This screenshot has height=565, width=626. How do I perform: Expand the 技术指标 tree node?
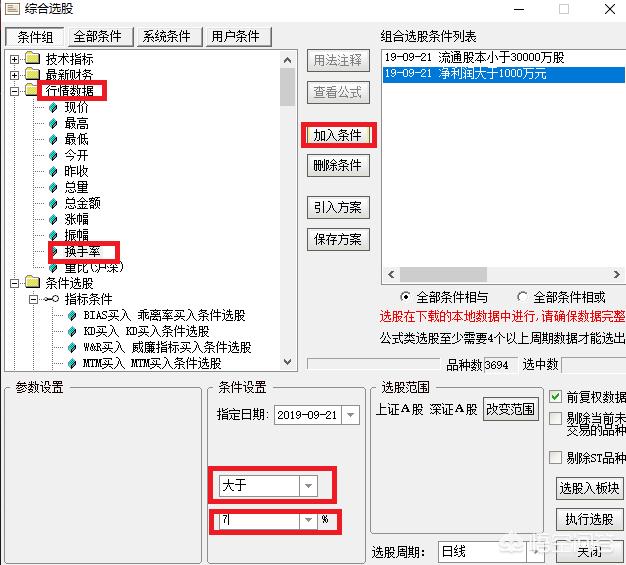[x=15, y=59]
